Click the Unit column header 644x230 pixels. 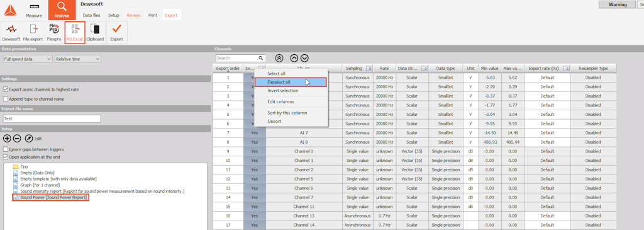[x=470, y=68]
